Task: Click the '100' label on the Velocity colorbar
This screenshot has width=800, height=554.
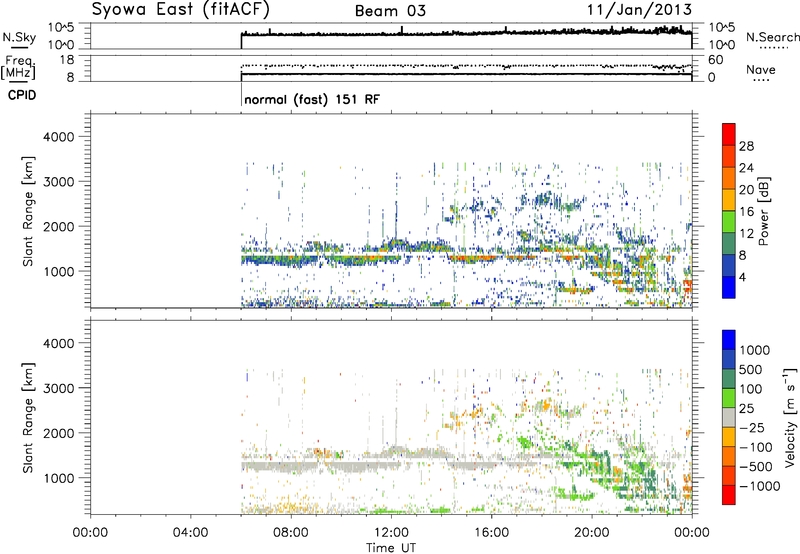Action: (751, 389)
